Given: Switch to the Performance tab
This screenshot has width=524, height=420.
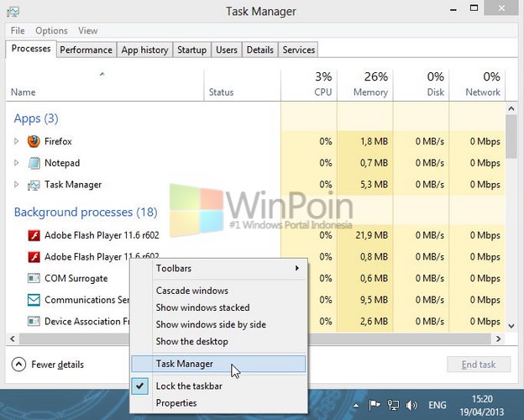Looking at the screenshot, I should pyautogui.click(x=86, y=50).
